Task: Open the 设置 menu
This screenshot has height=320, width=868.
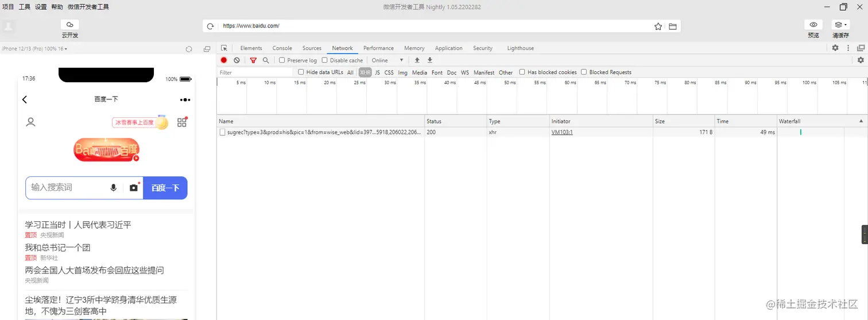Action: tap(41, 7)
